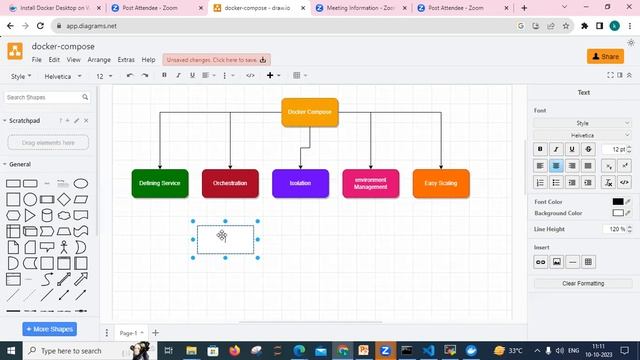Click the redo arrow in toolbar

tap(144, 76)
